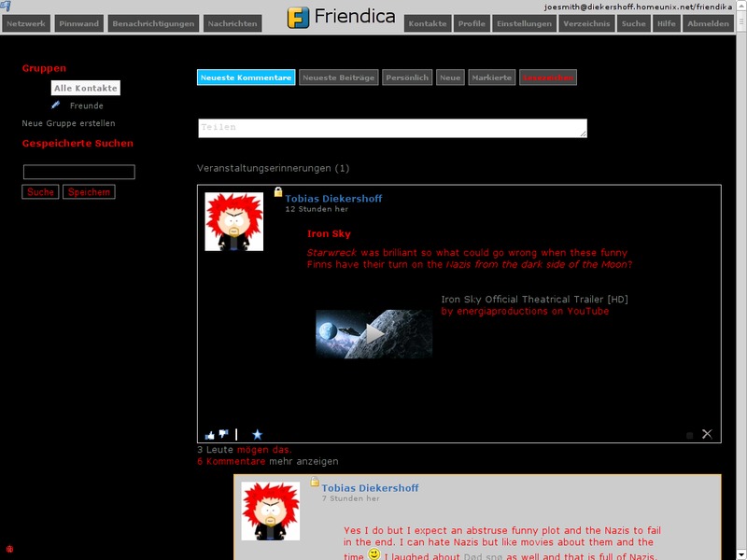Screen dimensions: 747x560
Task: Click the thumbs-up like icon on Iron Sky post
Action: (209, 435)
